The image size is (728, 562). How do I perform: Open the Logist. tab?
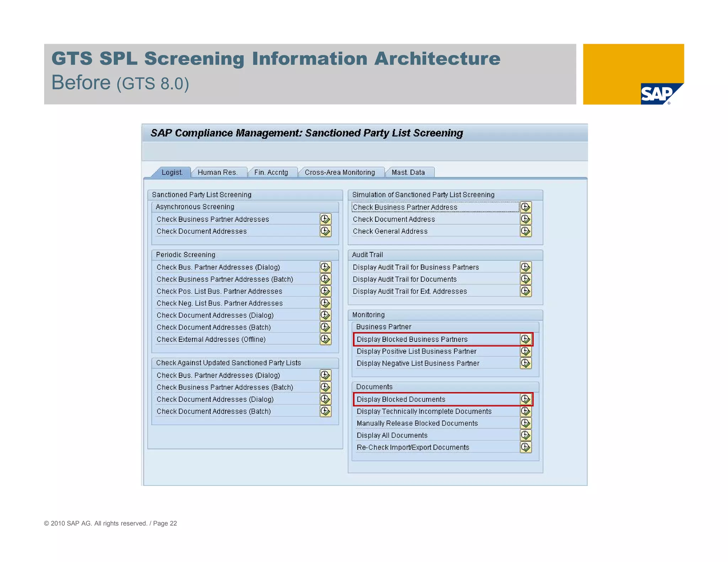tap(172, 172)
